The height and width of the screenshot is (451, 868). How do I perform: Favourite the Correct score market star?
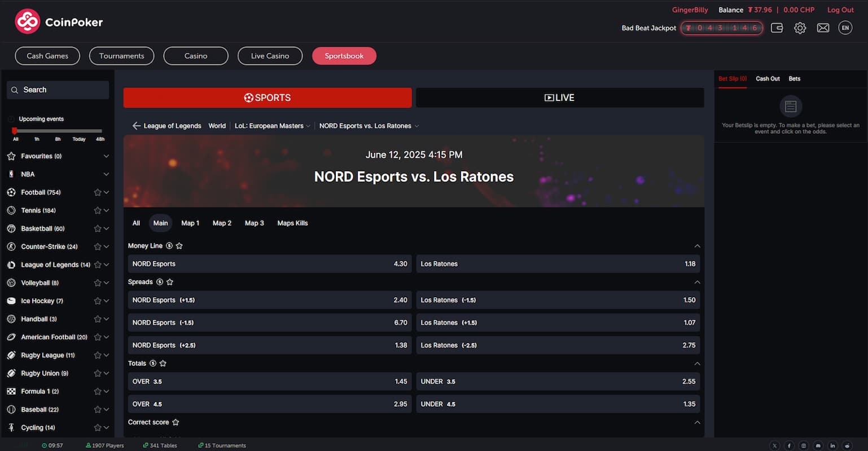[x=176, y=422]
